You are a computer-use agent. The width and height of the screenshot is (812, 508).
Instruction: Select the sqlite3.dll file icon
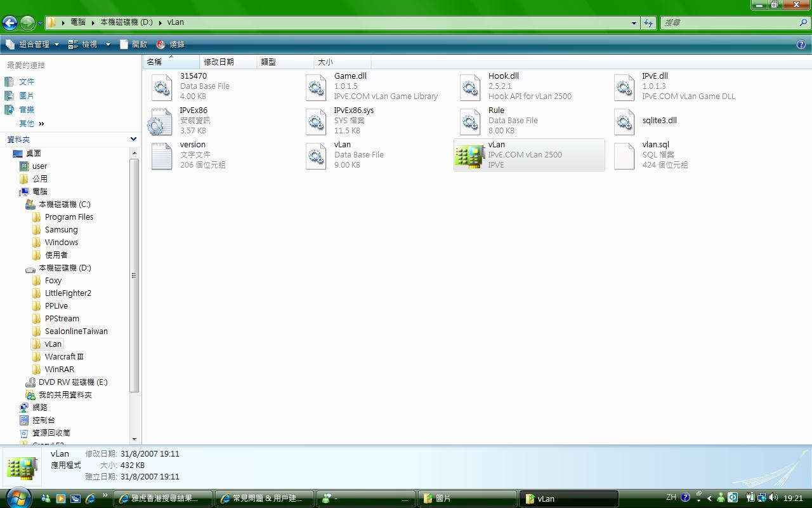pos(624,121)
